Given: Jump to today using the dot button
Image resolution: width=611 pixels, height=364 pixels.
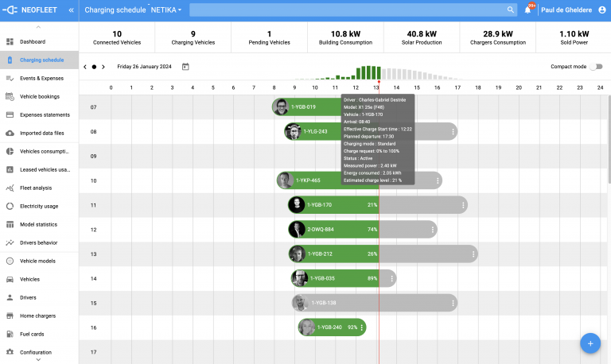Looking at the screenshot, I should pos(94,67).
